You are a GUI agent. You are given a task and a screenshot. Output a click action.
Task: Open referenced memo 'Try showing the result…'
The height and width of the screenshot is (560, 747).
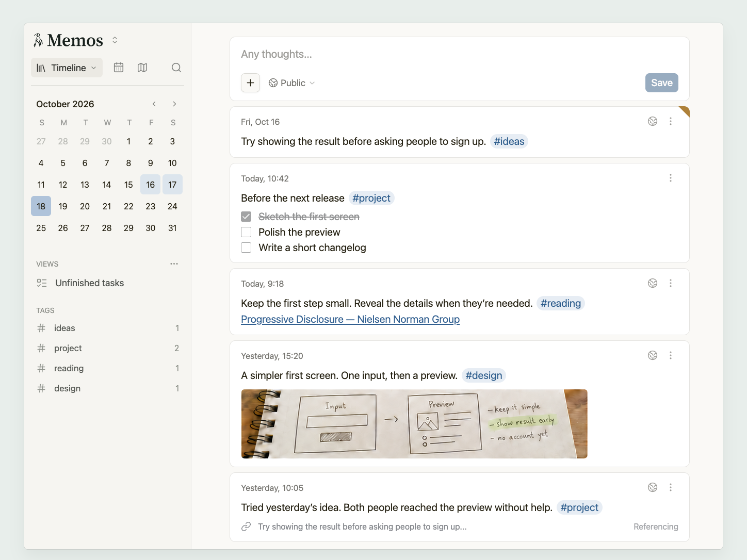click(362, 526)
